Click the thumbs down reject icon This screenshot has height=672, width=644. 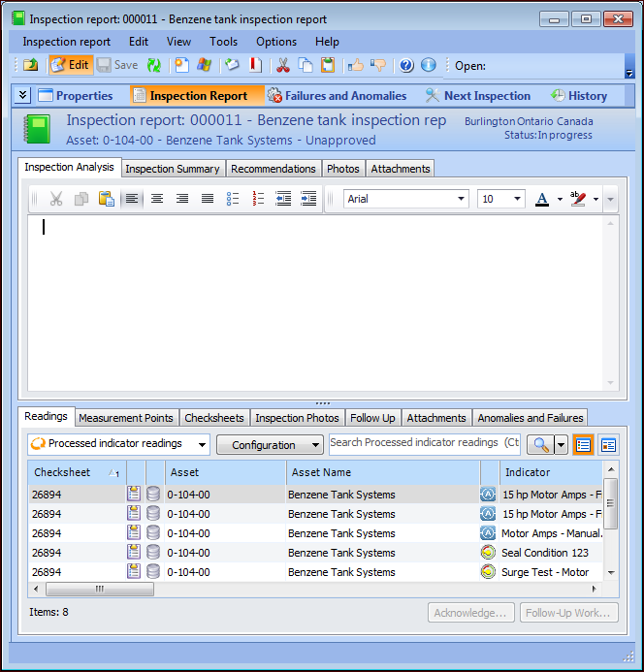click(378, 65)
